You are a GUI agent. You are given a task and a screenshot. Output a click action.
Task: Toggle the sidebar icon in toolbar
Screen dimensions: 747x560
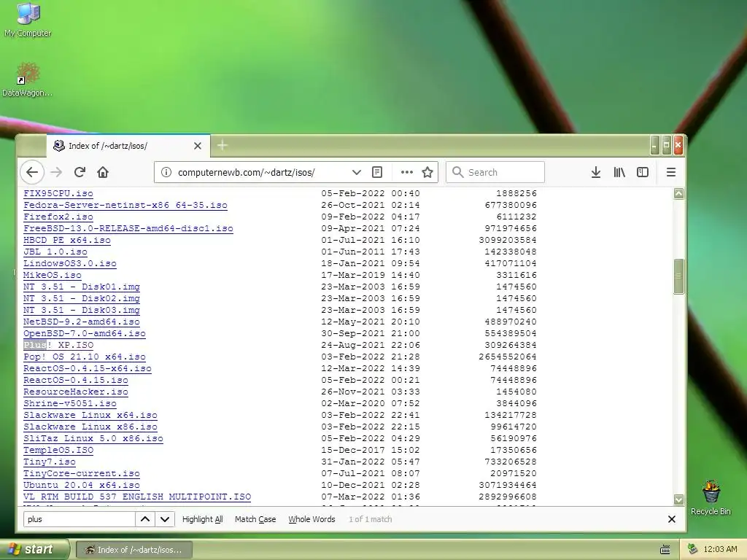(x=643, y=172)
